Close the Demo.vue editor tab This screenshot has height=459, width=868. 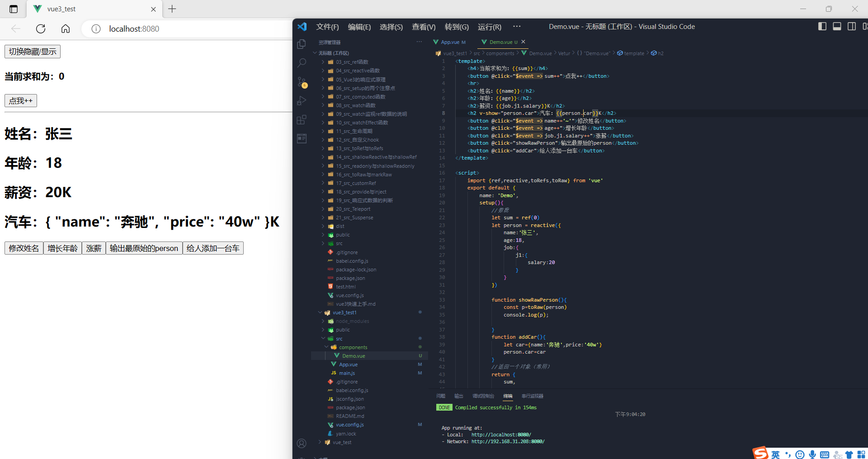point(524,42)
